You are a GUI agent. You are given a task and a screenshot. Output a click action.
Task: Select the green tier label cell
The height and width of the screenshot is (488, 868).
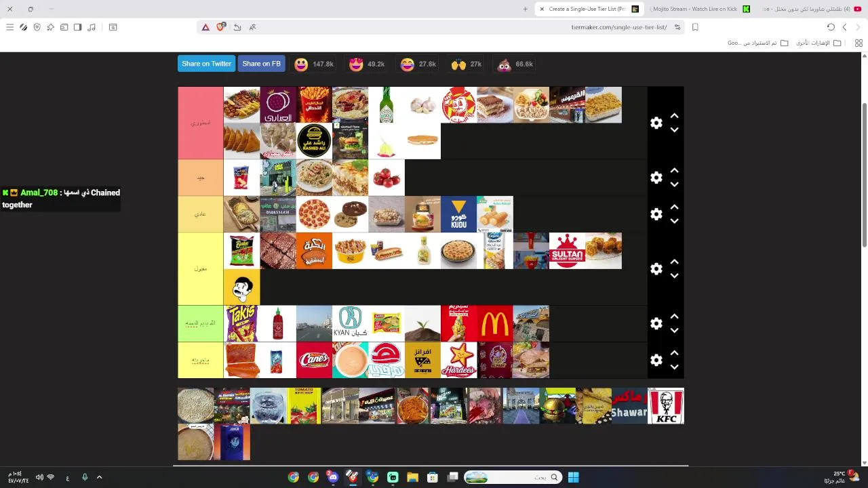click(201, 324)
